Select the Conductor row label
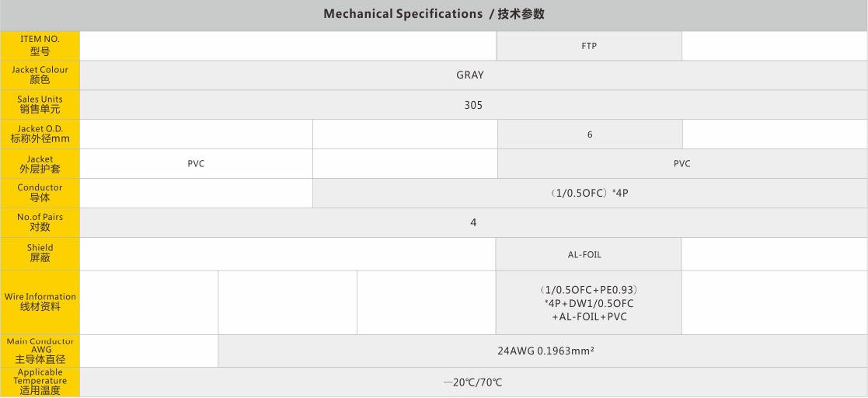 (x=40, y=193)
